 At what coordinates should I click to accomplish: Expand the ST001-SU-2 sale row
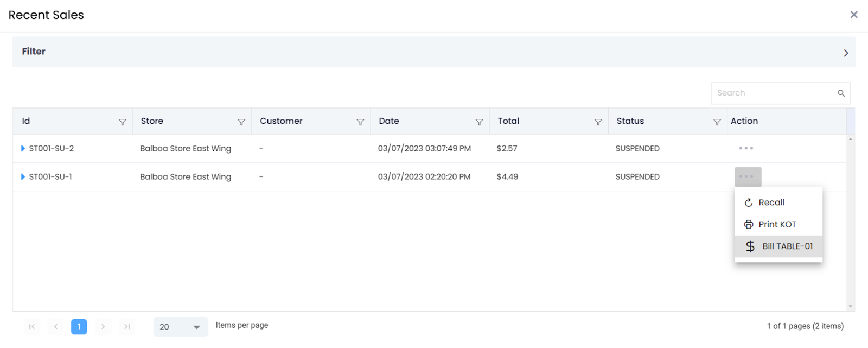coord(23,148)
